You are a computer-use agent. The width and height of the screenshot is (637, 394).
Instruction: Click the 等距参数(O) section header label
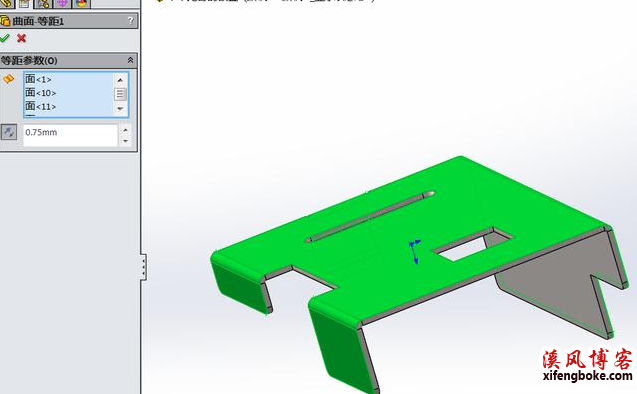tap(29, 61)
